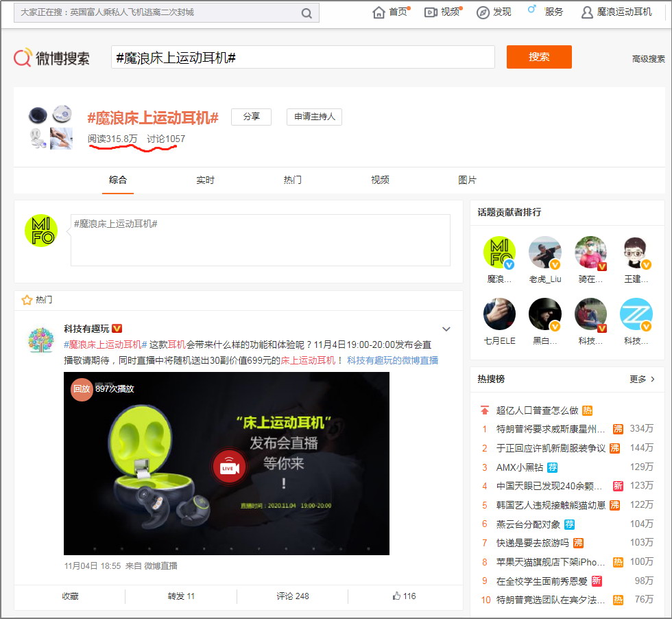Open hot search 特朗普竞选团队在宾夕法
The image size is (672, 619).
(x=551, y=600)
